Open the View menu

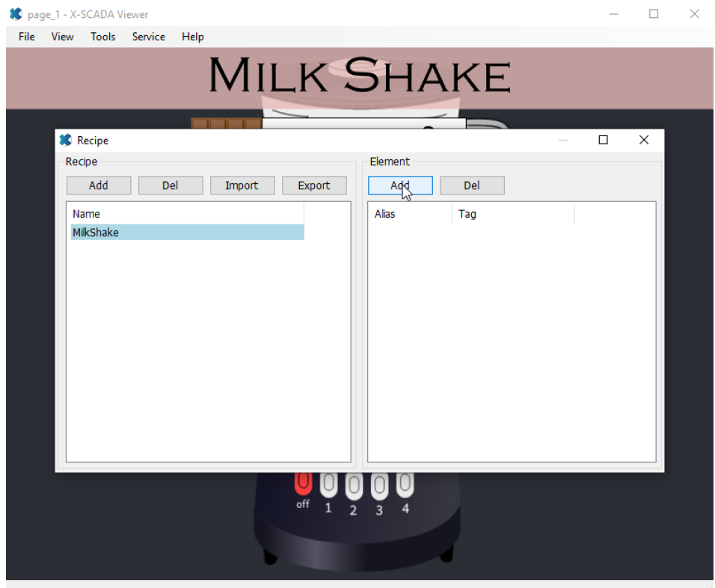pyautogui.click(x=63, y=37)
